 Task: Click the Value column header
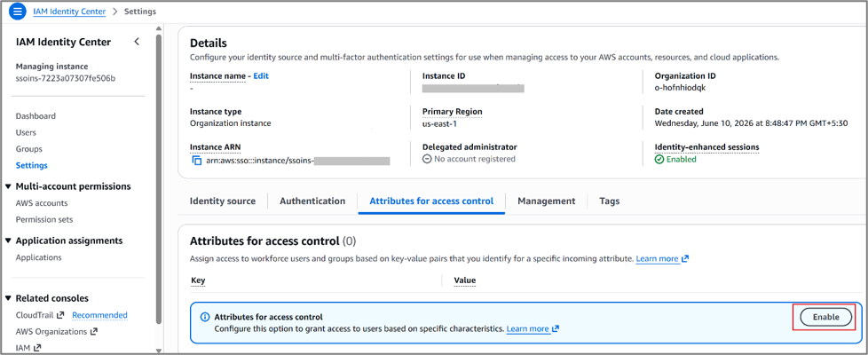click(x=465, y=280)
